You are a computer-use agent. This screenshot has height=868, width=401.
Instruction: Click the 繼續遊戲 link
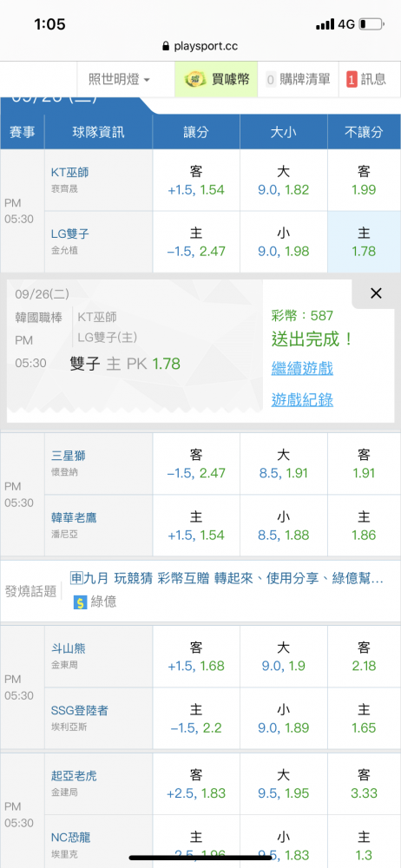[x=302, y=368]
